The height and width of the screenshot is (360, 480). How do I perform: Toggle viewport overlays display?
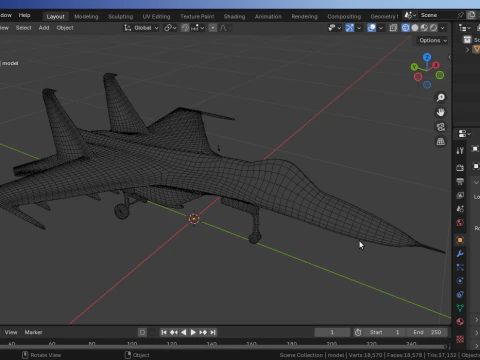point(372,28)
